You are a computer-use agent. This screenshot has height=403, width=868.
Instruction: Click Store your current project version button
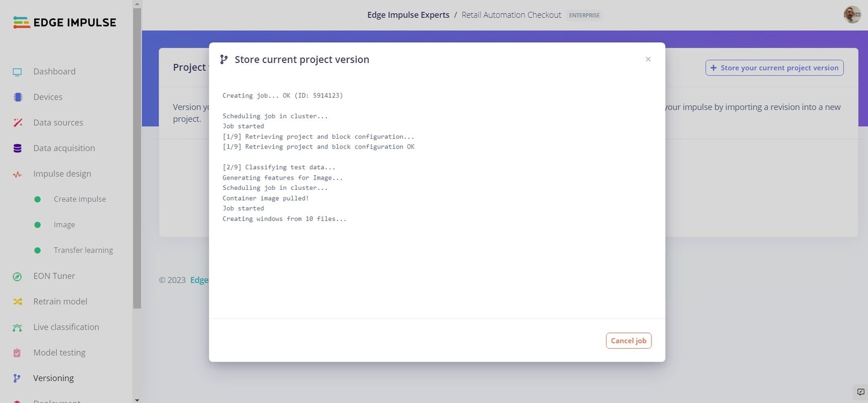[774, 68]
